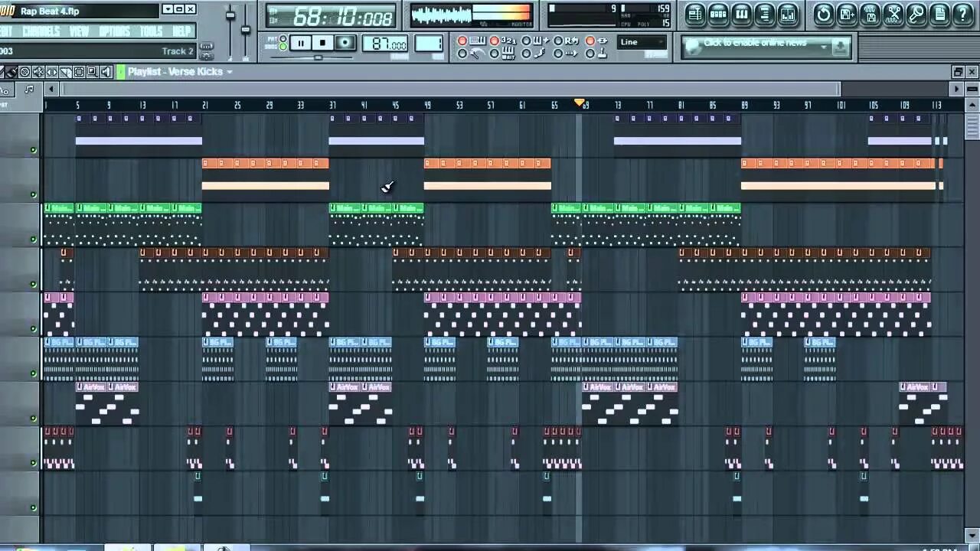
Task: Open the Piano Roll window
Action: click(x=741, y=14)
